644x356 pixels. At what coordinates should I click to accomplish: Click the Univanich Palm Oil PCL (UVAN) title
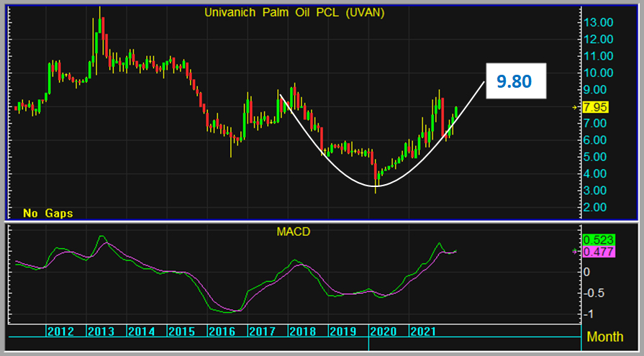294,13
